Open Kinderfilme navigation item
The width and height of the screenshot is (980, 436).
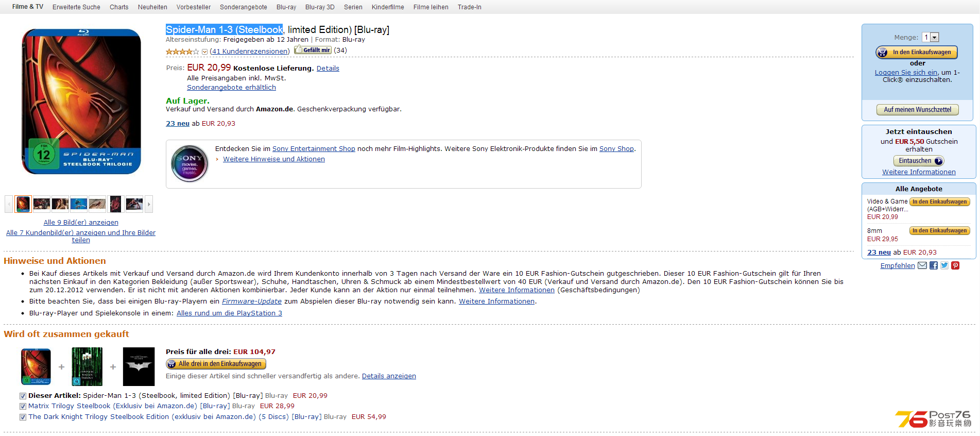click(388, 7)
